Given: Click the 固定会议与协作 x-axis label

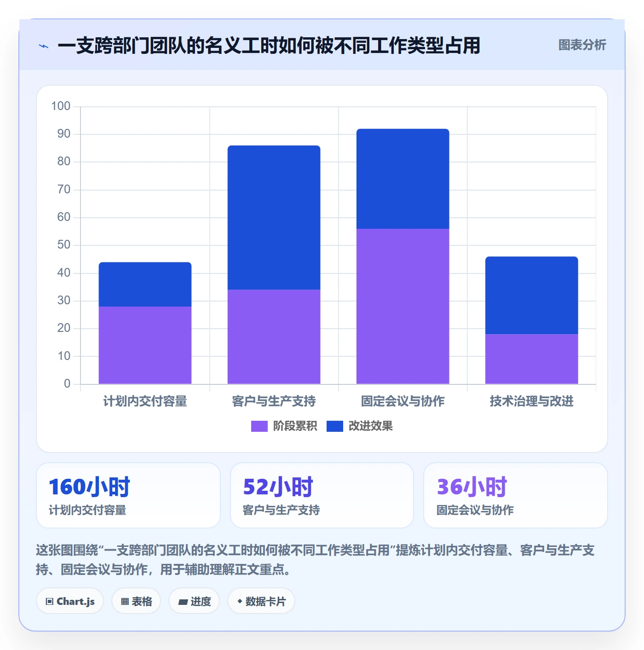Looking at the screenshot, I should pyautogui.click(x=402, y=401).
